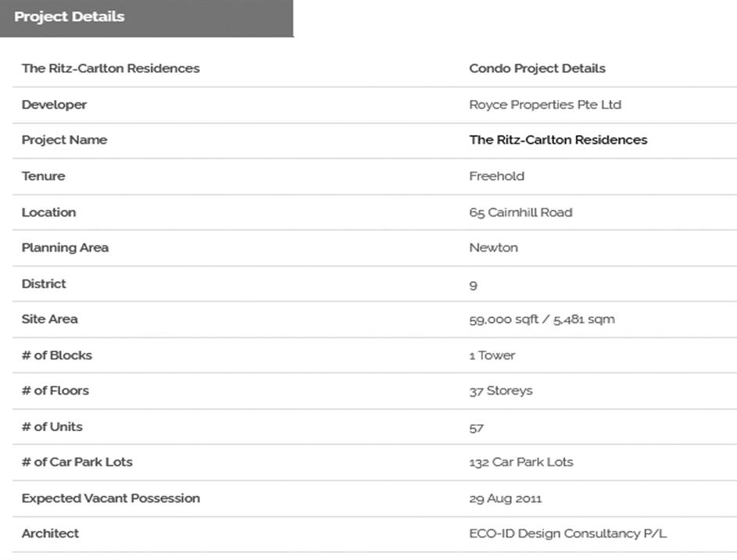Click Royce Properties Pte Ltd developer name
The width and height of the screenshot is (737, 560).
pos(545,105)
